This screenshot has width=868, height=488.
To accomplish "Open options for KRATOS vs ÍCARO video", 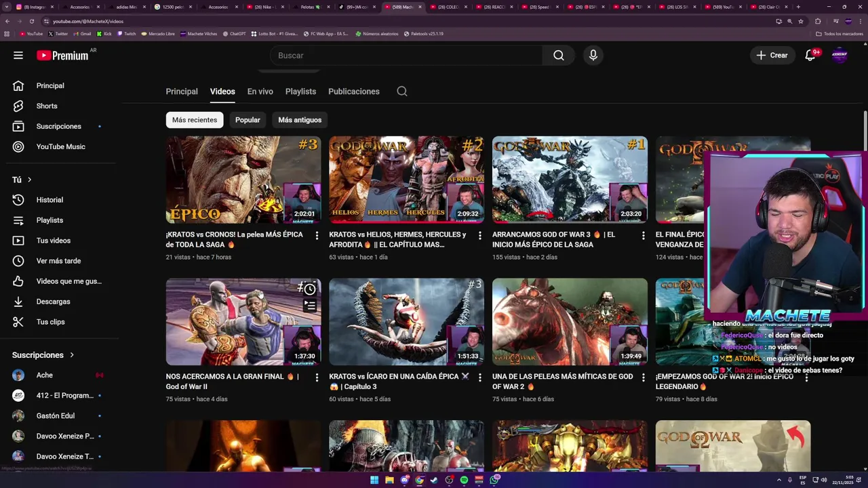I will [480, 378].
